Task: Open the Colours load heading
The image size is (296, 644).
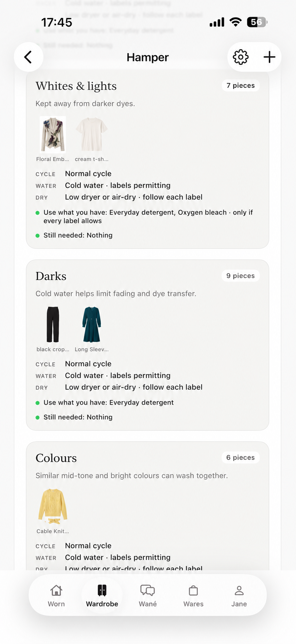Action: tap(56, 458)
